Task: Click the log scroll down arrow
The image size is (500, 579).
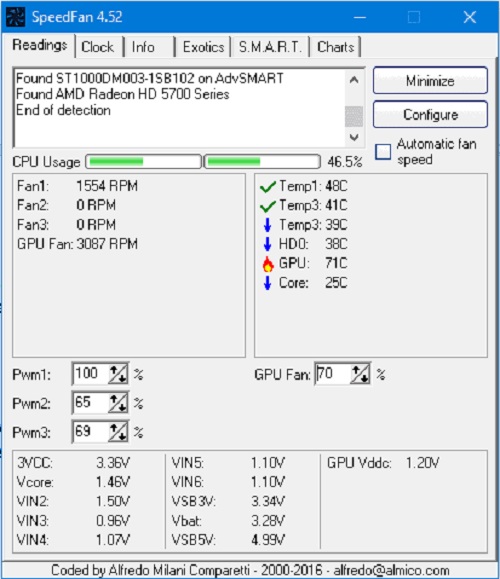Action: point(354,137)
